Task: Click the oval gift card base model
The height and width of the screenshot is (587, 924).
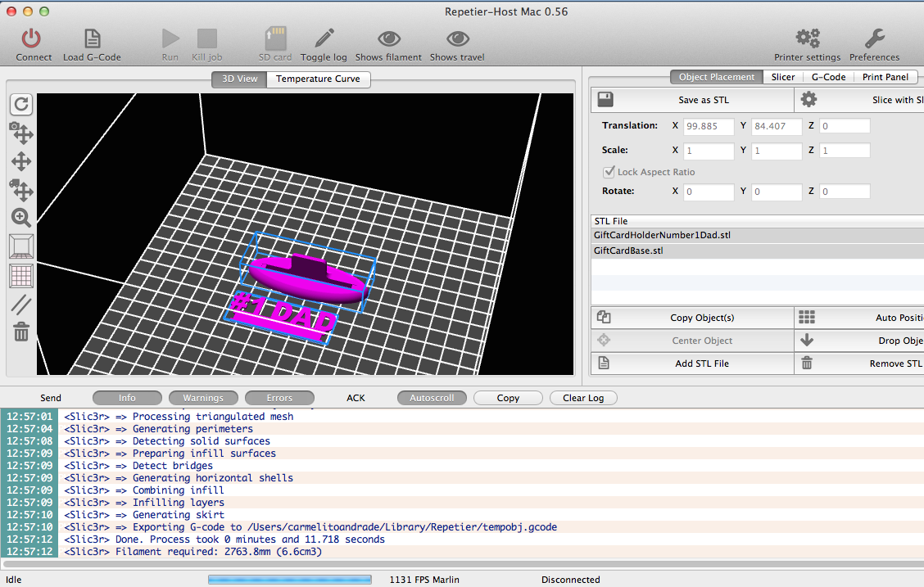Action: point(310,279)
